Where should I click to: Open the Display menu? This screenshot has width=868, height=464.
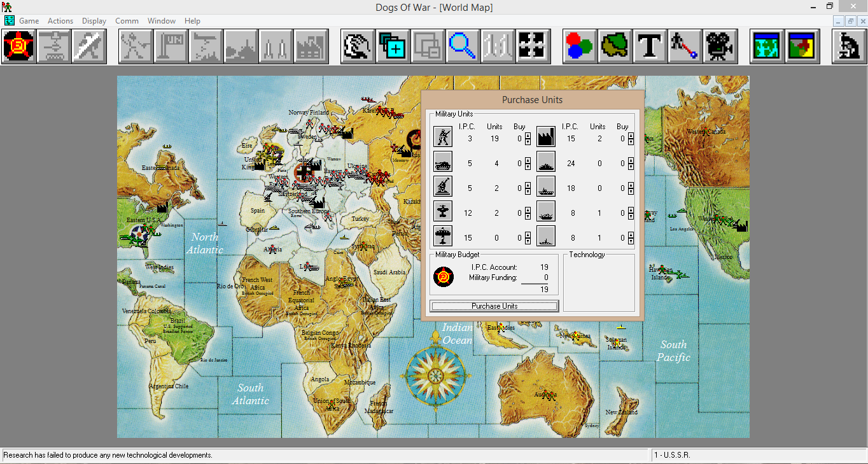tap(94, 21)
